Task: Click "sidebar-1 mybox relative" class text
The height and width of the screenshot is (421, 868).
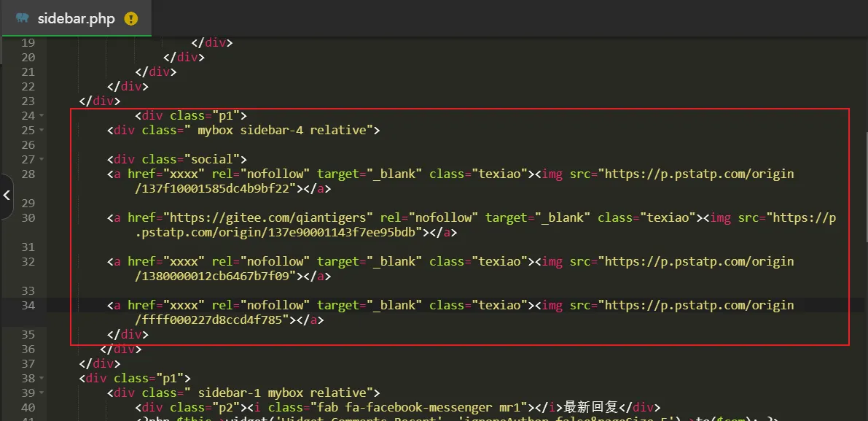Action: [282, 393]
